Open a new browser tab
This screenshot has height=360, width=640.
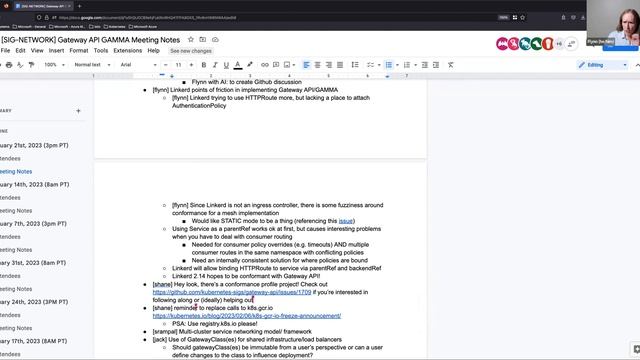click(x=79, y=6)
